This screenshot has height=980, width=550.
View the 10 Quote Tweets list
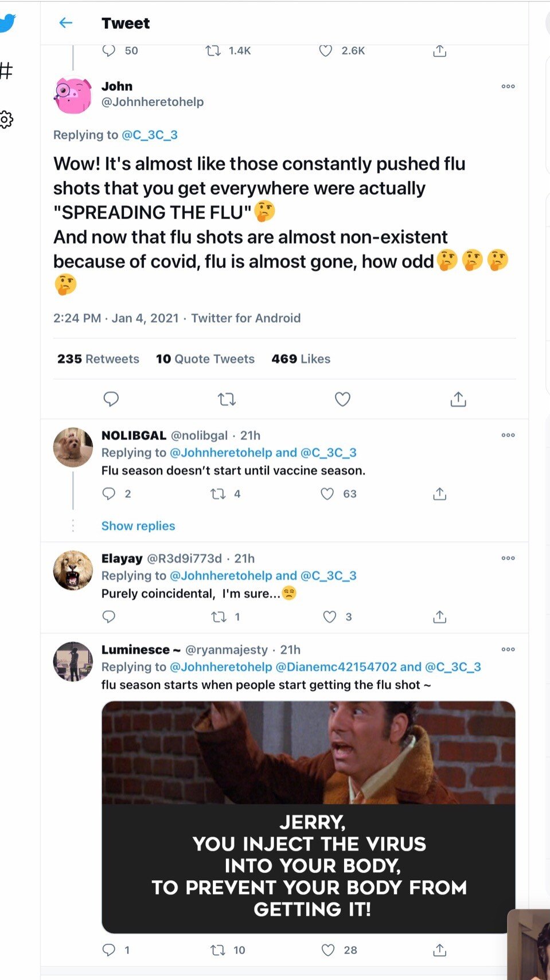click(x=205, y=359)
